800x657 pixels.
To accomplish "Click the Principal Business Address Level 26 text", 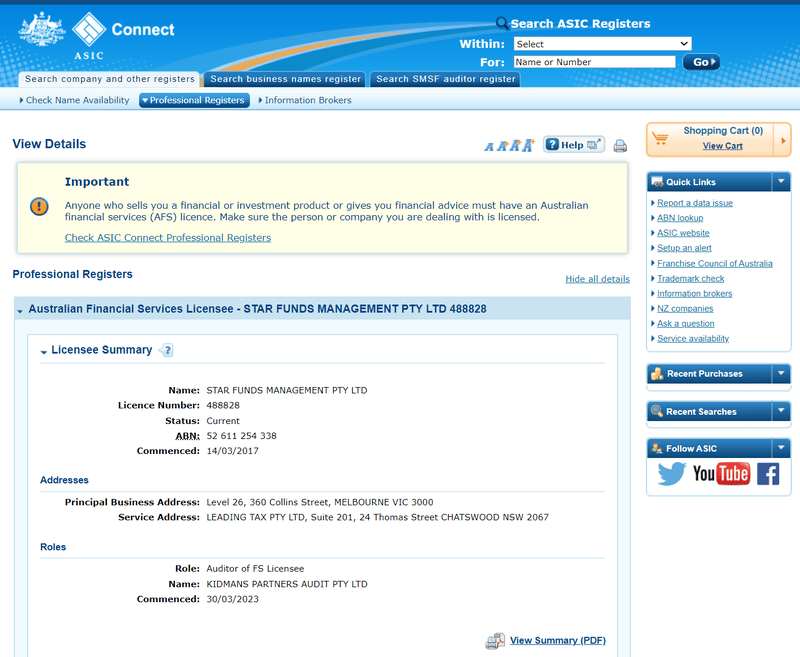I will pos(320,502).
